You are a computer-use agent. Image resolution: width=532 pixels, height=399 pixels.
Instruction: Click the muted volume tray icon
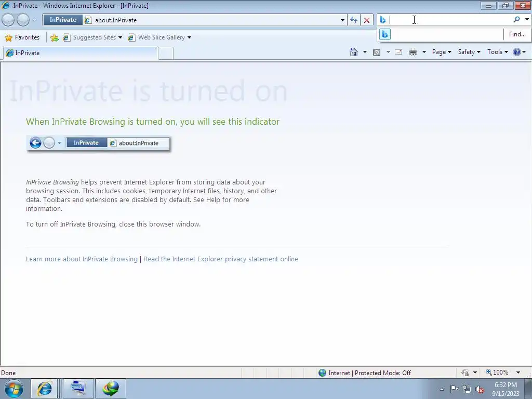(x=480, y=390)
